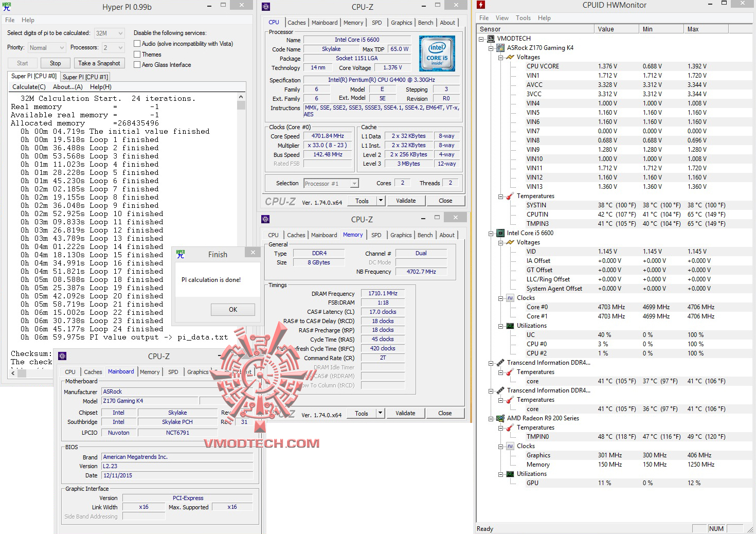Click the Hyper PI title bar icon
Viewport: 756px width, 534px height.
7,7
